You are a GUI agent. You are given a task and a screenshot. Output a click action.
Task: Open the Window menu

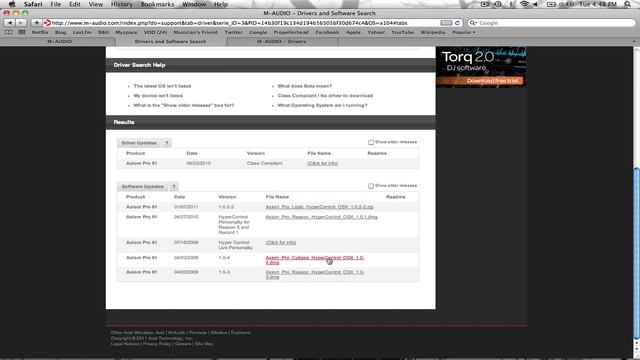194,4
